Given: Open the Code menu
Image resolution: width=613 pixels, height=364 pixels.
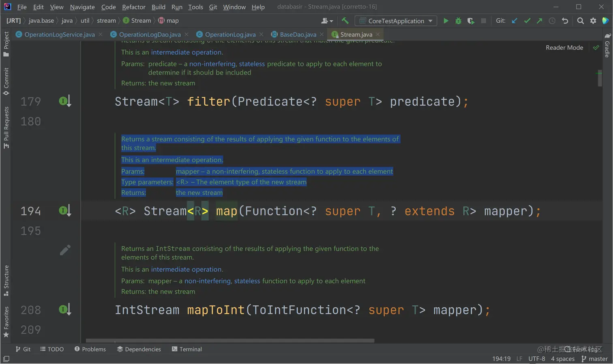Looking at the screenshot, I should pyautogui.click(x=108, y=7).
